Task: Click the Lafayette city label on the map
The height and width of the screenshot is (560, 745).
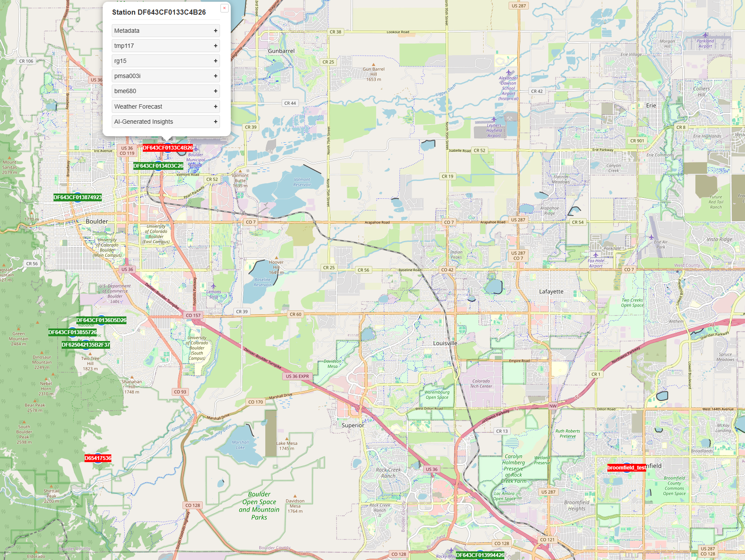Action: click(x=552, y=292)
